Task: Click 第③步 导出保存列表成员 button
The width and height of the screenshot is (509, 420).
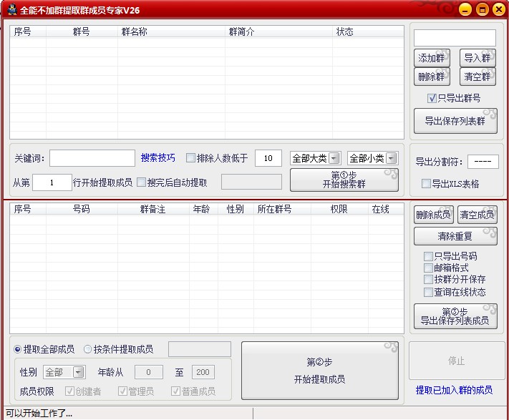Action: coord(455,316)
